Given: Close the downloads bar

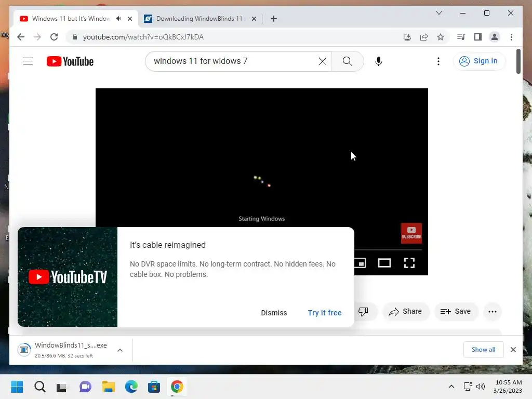Looking at the screenshot, I should tap(513, 350).
